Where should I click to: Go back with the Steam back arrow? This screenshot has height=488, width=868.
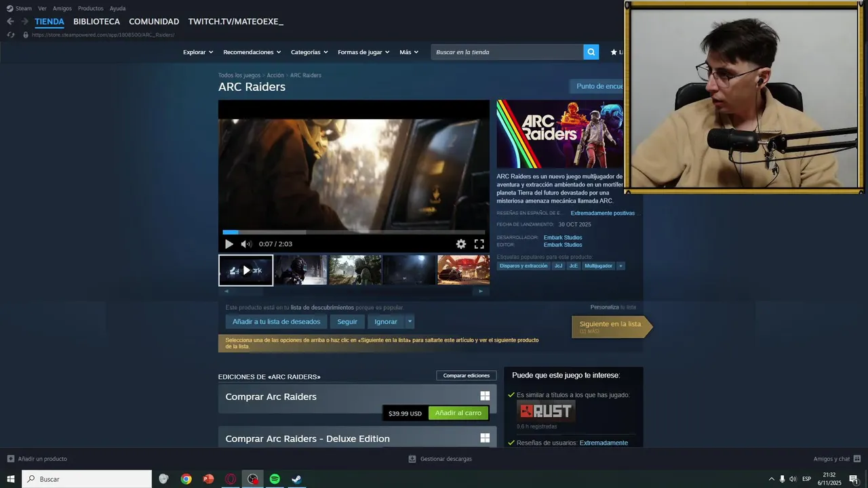(x=10, y=22)
